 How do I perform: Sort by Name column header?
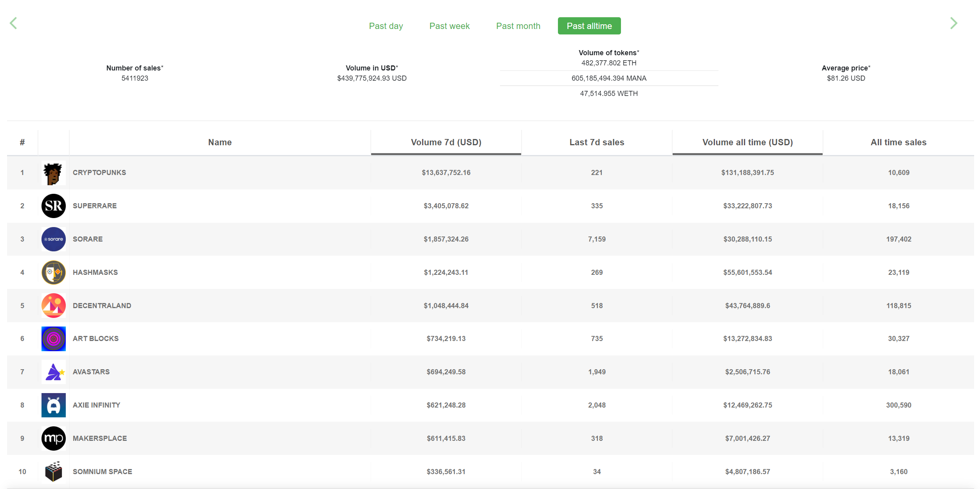pos(220,142)
